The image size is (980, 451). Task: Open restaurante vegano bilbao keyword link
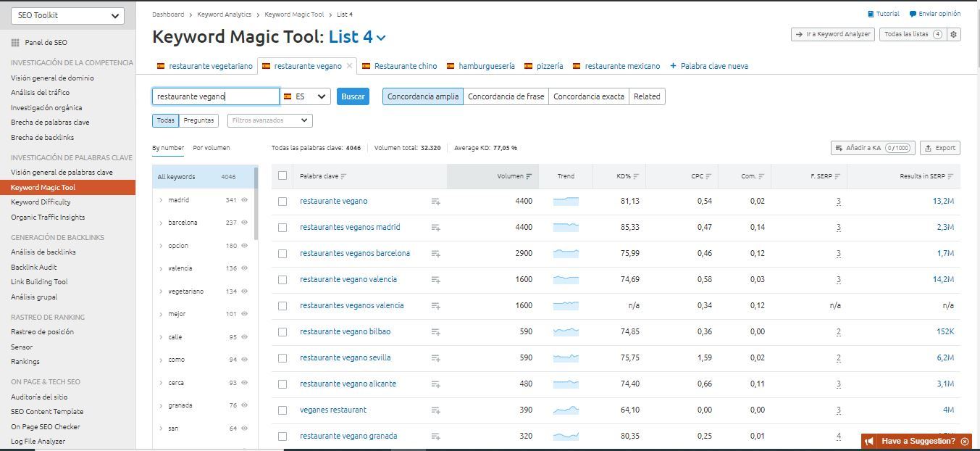point(345,331)
